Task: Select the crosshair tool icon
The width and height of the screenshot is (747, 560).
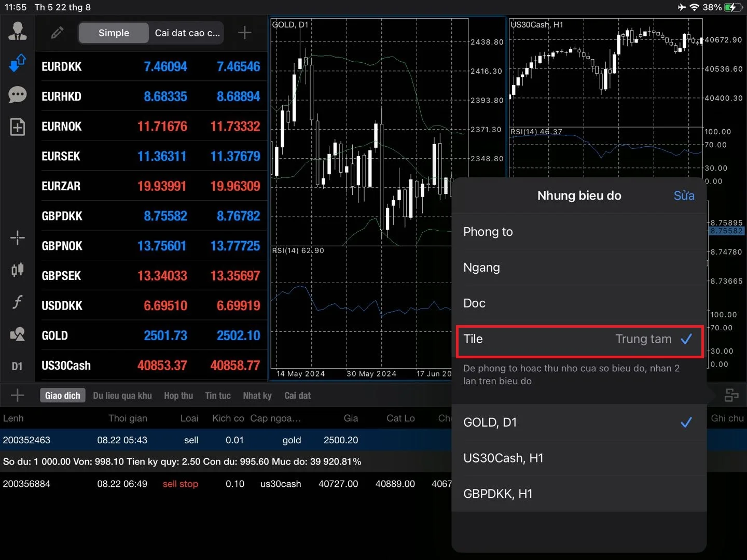Action: click(18, 238)
